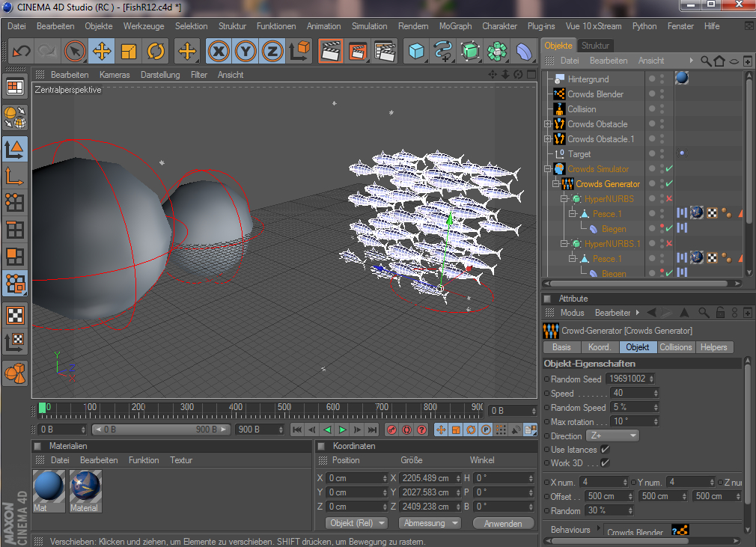The image size is (756, 547).
Task: Open the MoGraph menu
Action: [455, 26]
